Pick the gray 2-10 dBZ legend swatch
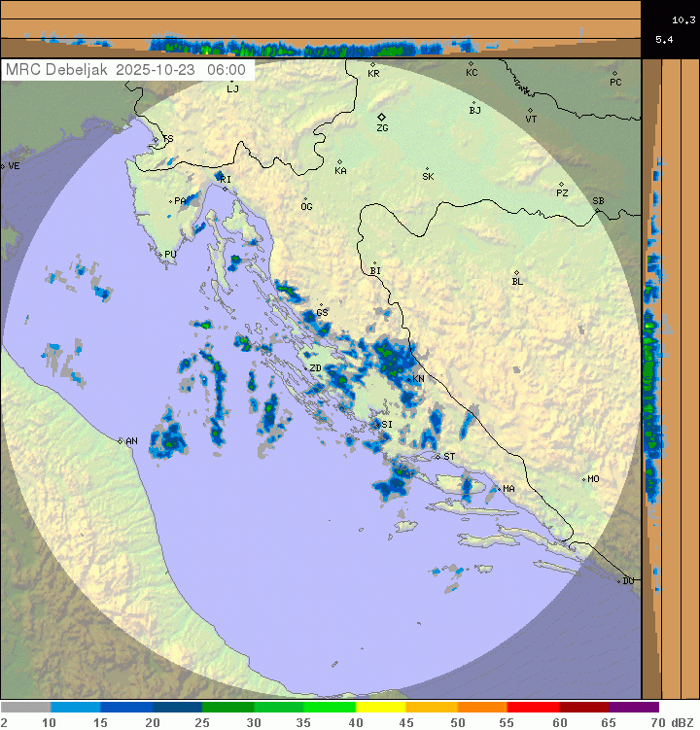Viewport: 700px width, 730px height. 26,708
